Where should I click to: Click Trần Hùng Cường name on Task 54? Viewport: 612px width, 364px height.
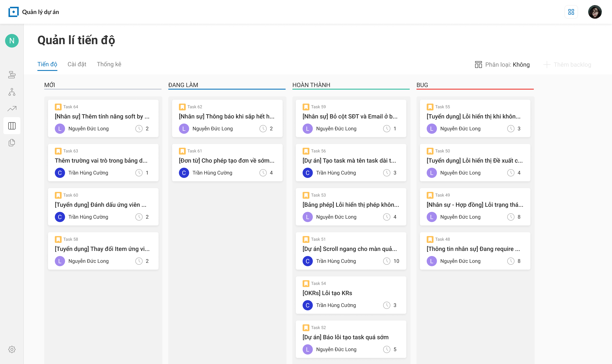336,305
